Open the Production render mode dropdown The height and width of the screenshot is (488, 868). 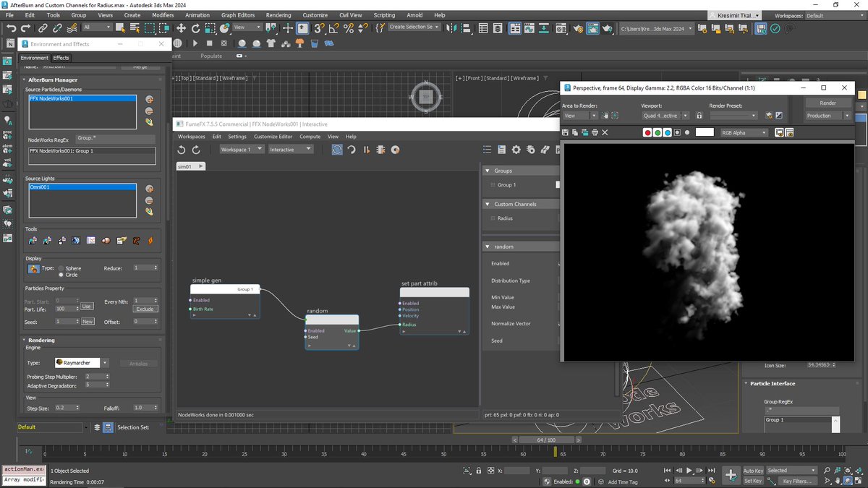[828, 116]
